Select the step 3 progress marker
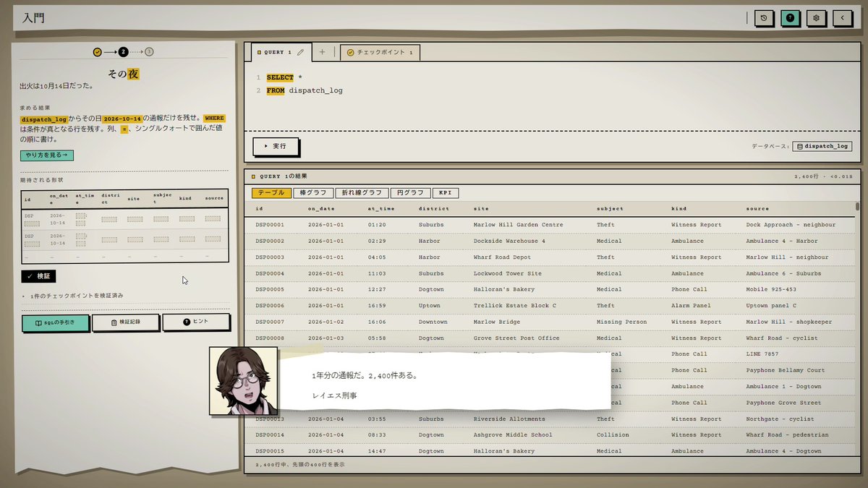 149,52
